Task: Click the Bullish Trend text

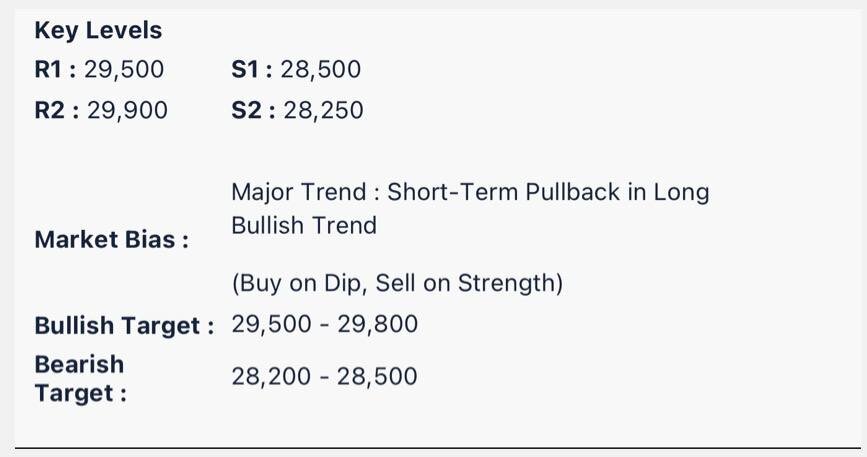Action: click(x=304, y=225)
